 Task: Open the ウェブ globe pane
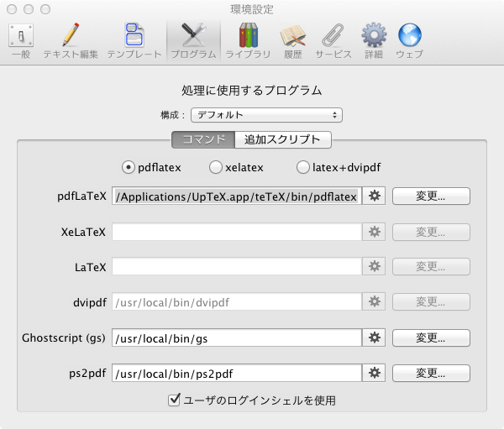pos(409,40)
